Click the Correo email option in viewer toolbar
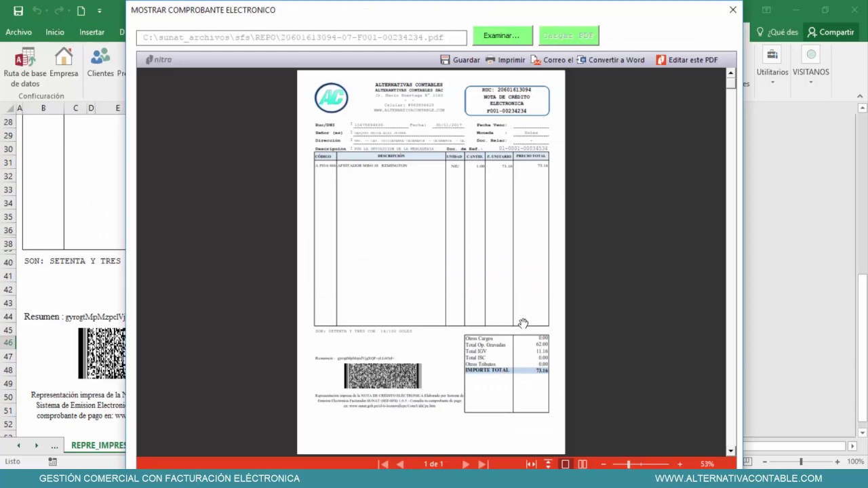The image size is (868, 488). pos(552,60)
